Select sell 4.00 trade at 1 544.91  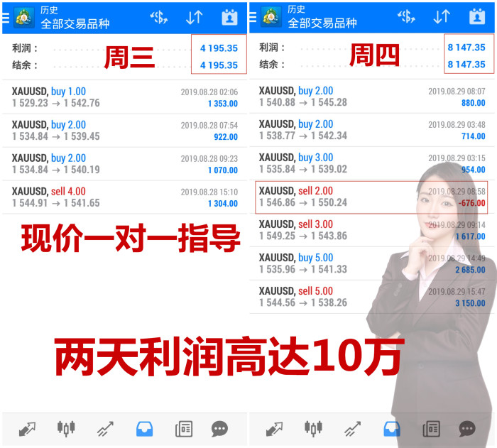[124, 197]
